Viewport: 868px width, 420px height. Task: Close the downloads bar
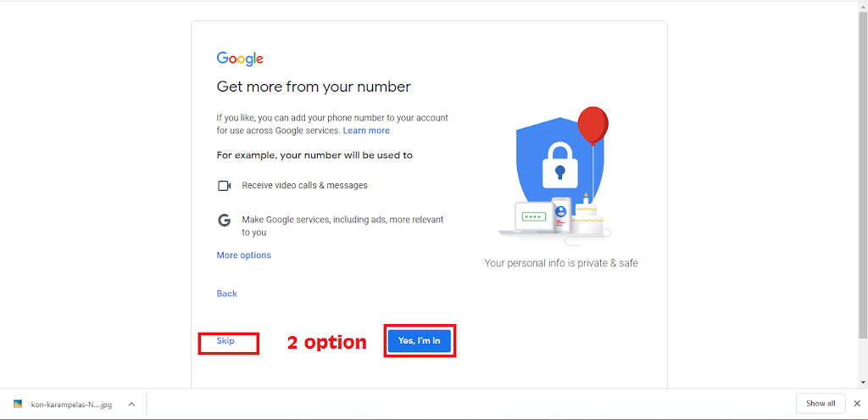(x=857, y=403)
